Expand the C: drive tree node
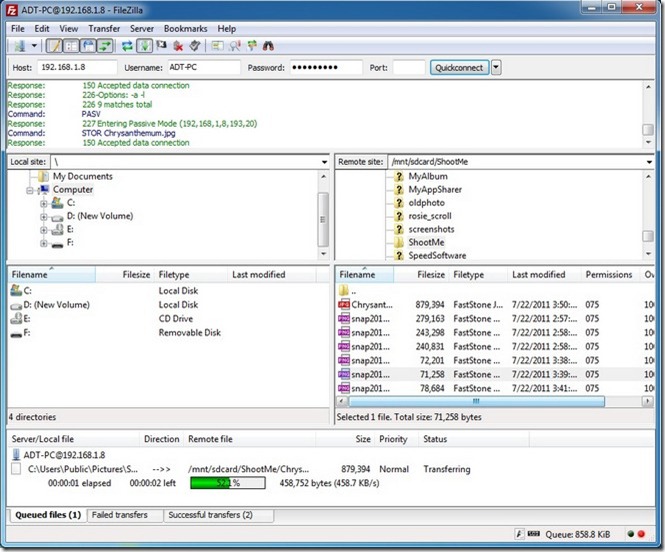The width and height of the screenshot is (665, 552). 44,203
